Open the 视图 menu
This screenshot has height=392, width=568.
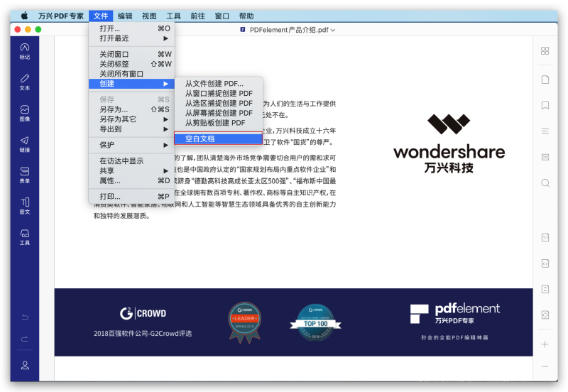tap(149, 16)
